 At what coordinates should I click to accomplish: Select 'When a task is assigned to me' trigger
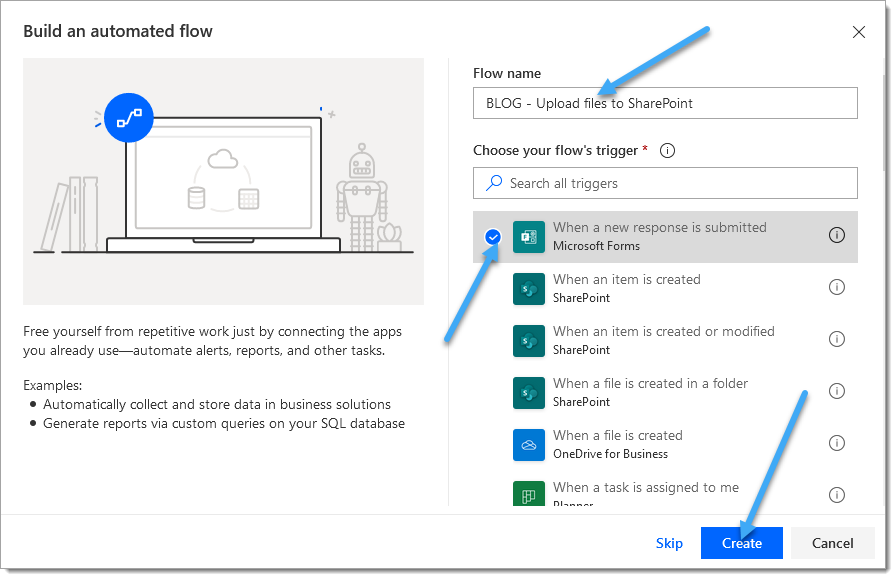[665, 490]
